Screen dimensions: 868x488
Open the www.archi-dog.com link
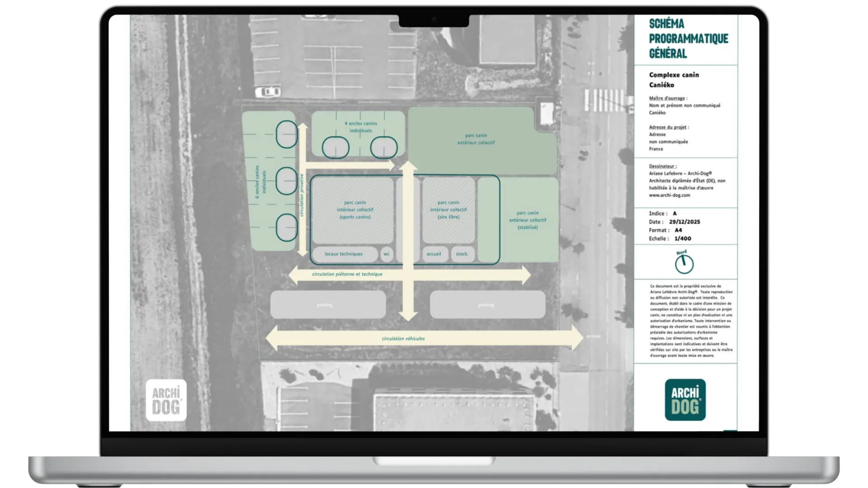pyautogui.click(x=670, y=195)
